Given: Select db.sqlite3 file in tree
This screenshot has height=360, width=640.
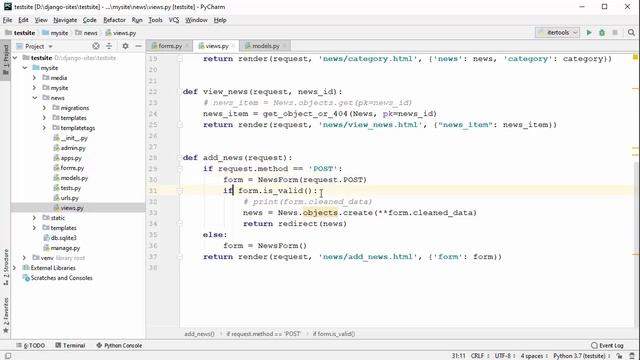Looking at the screenshot, I should tap(60, 238).
